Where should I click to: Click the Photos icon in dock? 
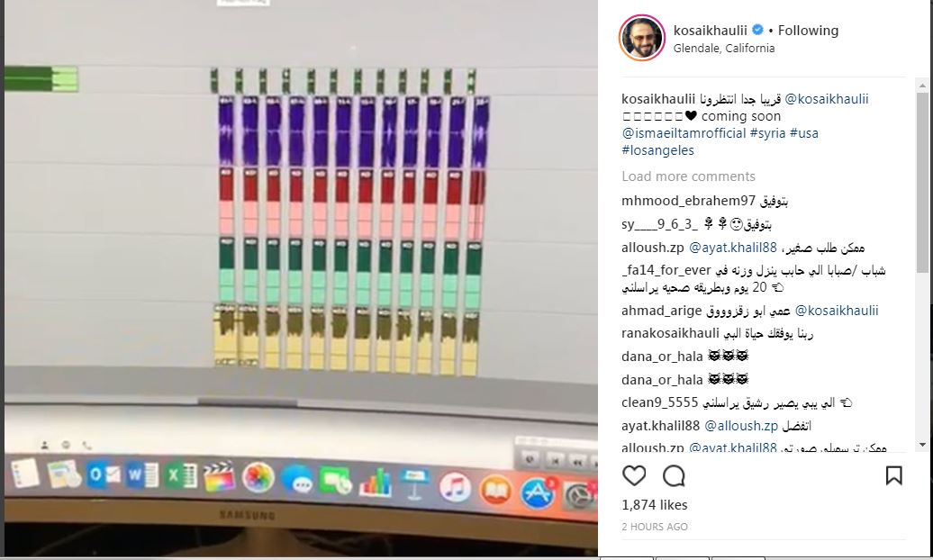[258, 477]
